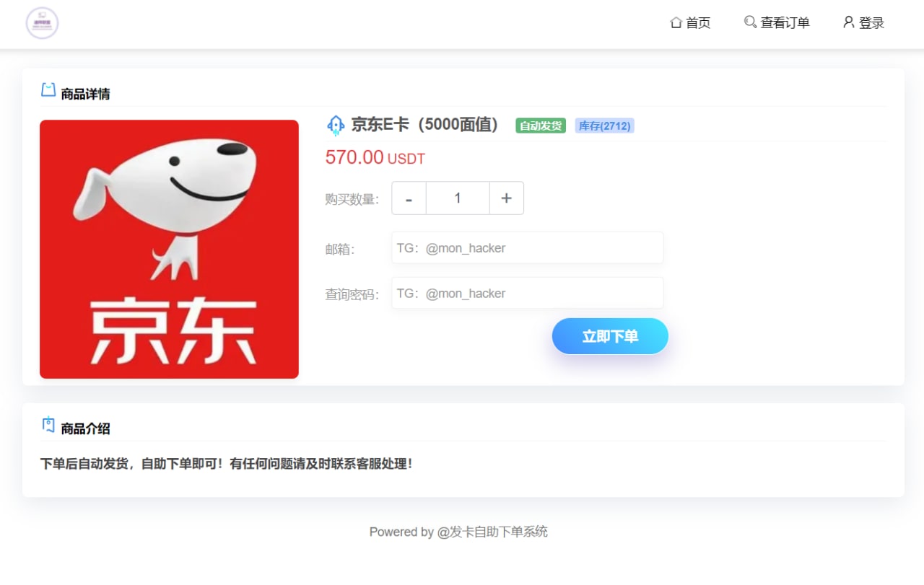Click the rocket icon before the product title

[x=334, y=125]
